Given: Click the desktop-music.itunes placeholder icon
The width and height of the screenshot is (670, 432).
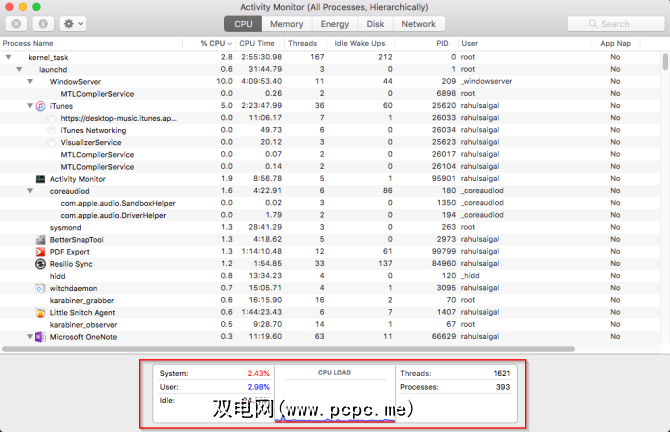Looking at the screenshot, I should click(51, 118).
